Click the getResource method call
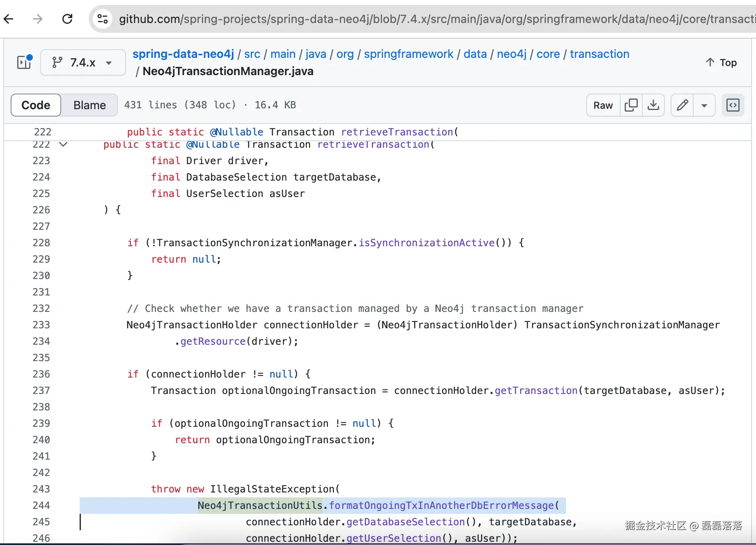The height and width of the screenshot is (545, 756). click(213, 341)
